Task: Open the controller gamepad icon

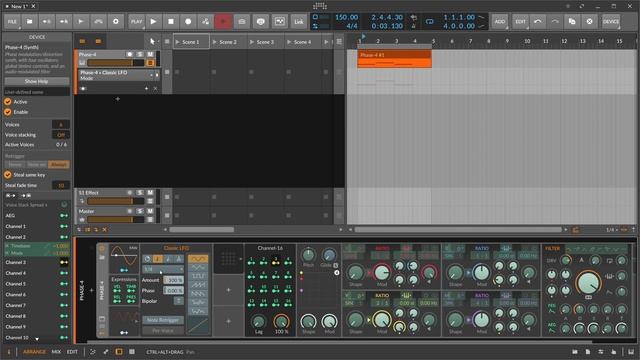Action: (98, 22)
